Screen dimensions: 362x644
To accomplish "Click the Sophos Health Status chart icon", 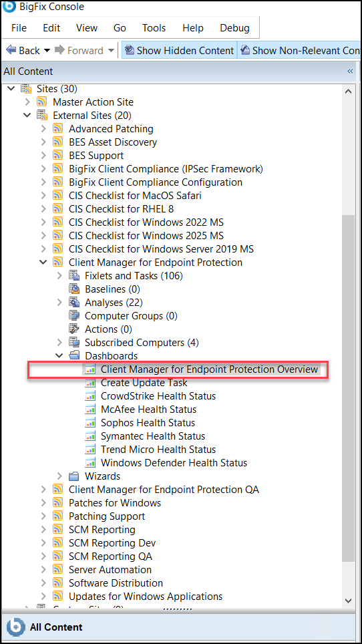I will (90, 423).
